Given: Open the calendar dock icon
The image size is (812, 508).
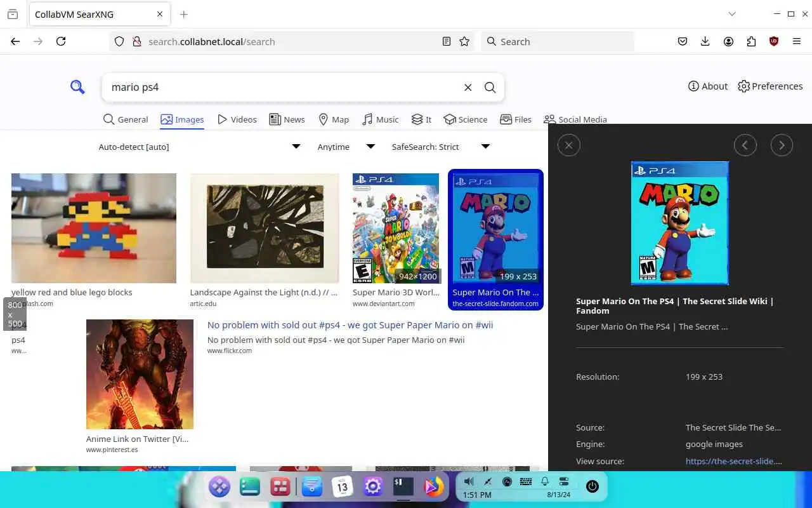Looking at the screenshot, I should 342,486.
